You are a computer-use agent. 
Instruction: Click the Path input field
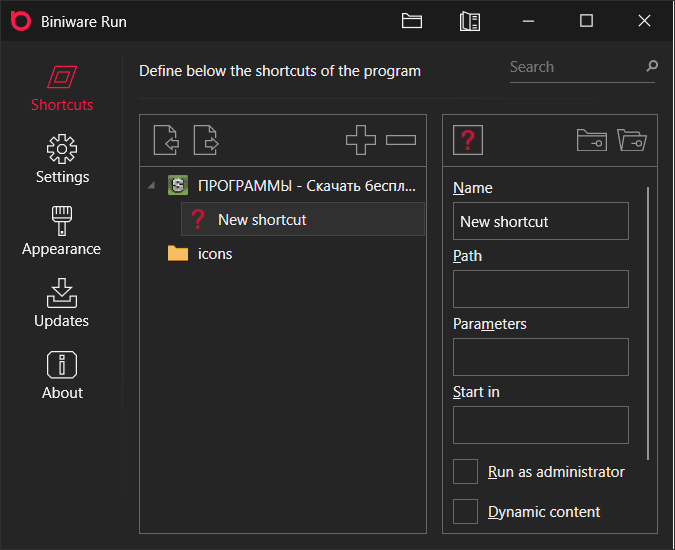click(x=541, y=289)
